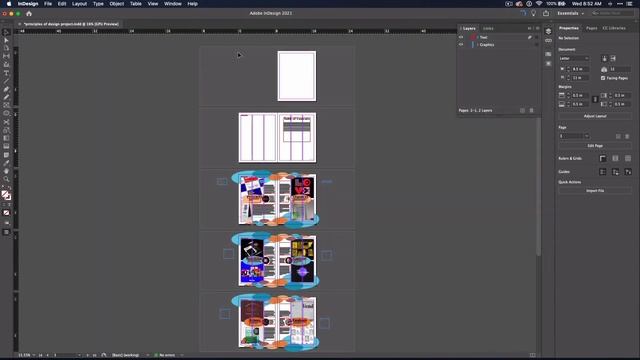The image size is (640, 360).
Task: Open the Layout menu
Action: pyautogui.click(x=79, y=4)
